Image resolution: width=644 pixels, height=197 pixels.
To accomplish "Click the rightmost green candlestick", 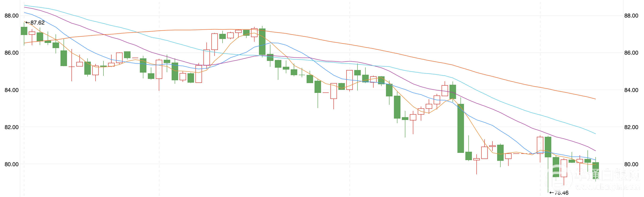I will pyautogui.click(x=595, y=170).
